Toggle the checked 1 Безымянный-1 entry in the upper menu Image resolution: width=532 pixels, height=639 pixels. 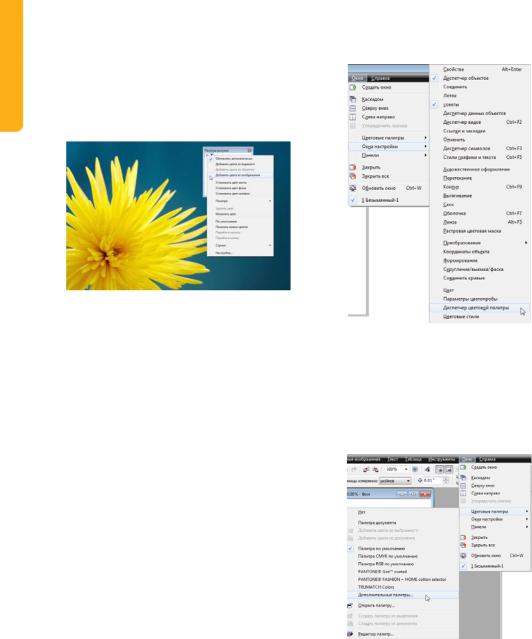(388, 200)
